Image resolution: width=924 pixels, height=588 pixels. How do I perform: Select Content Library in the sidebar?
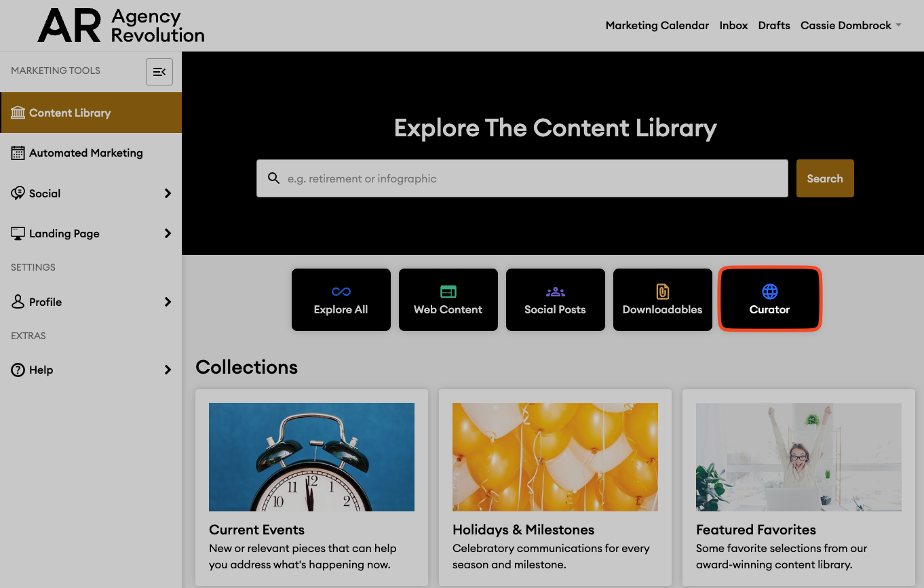pos(91,113)
